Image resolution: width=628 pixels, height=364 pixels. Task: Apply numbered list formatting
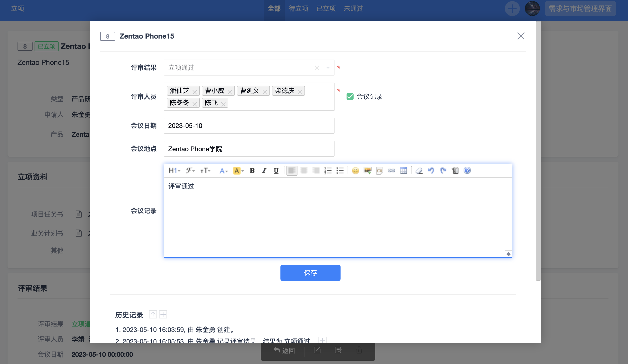coord(328,171)
